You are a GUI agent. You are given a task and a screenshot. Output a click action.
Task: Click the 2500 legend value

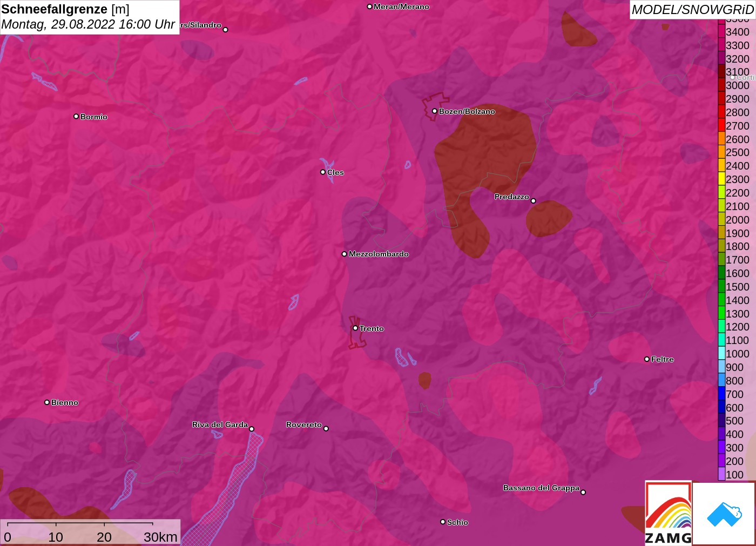coord(738,152)
